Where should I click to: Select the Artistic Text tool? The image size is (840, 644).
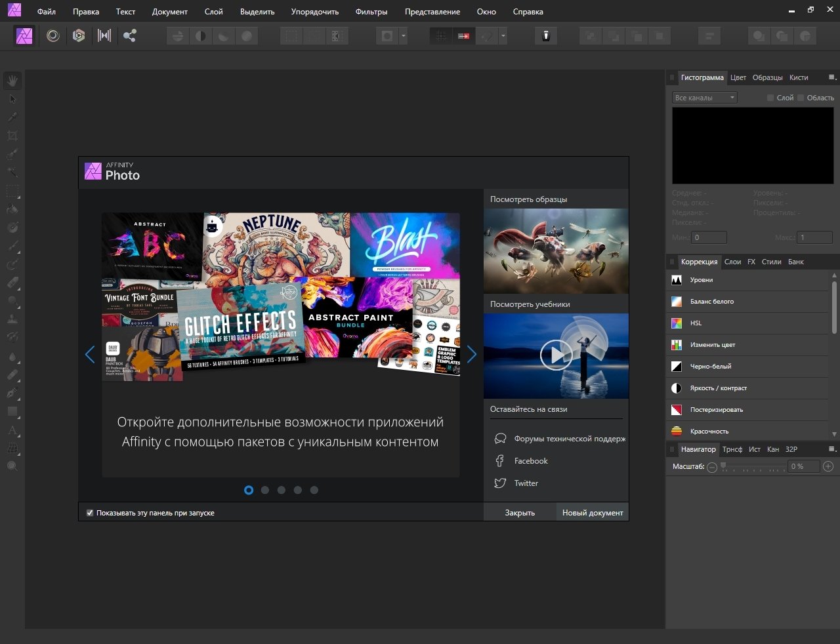click(x=12, y=430)
